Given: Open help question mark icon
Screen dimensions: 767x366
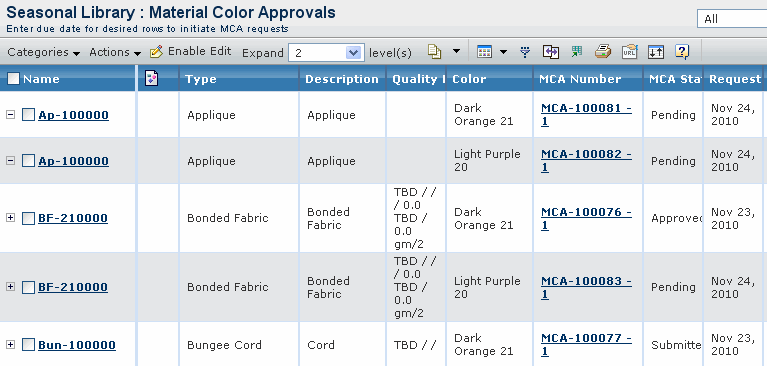Looking at the screenshot, I should (682, 52).
